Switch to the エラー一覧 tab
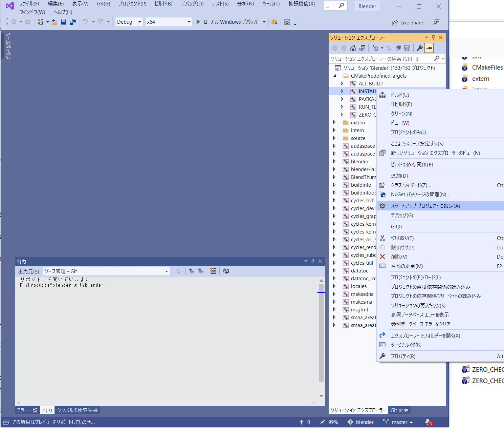Viewport: 504px width, 428px height. (27, 410)
